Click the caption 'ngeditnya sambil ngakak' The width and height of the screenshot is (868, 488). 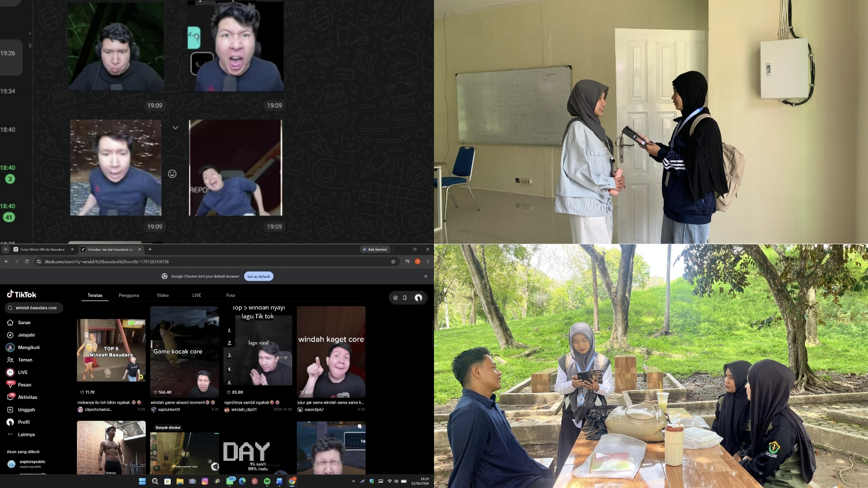(x=247, y=402)
